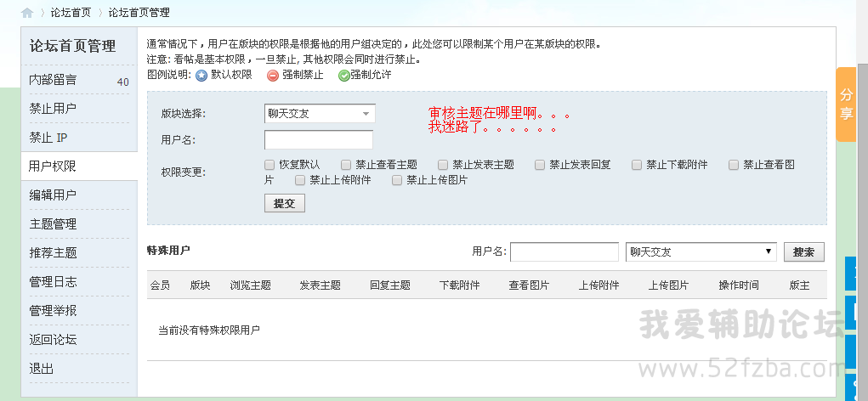Click the 上传附件 column header
This screenshot has height=401, width=868.
point(599,285)
